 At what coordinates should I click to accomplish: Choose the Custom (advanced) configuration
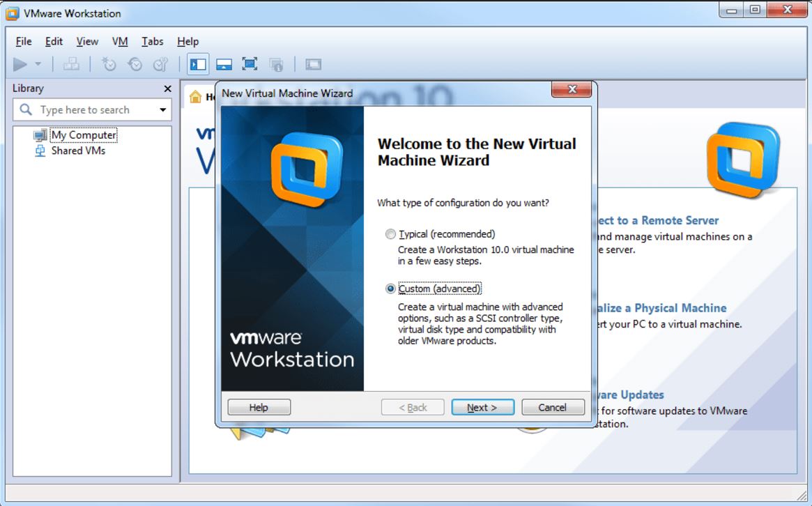(391, 288)
